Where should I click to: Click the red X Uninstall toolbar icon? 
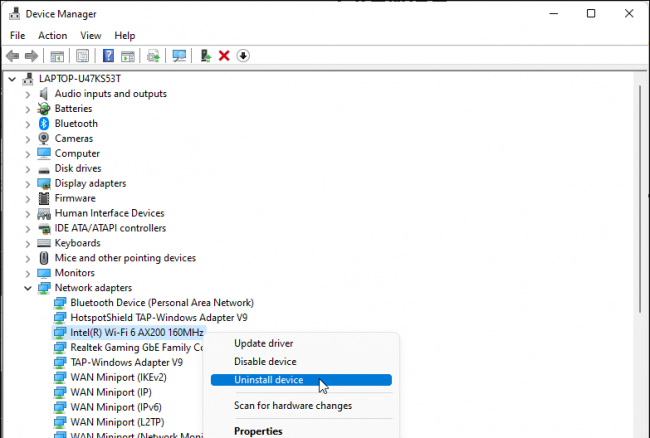(224, 56)
